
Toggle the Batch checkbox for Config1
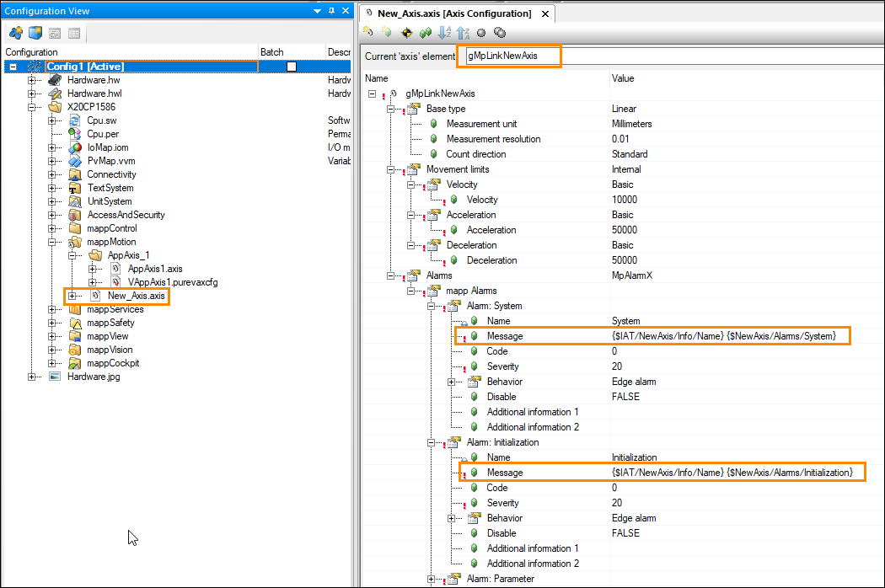292,67
